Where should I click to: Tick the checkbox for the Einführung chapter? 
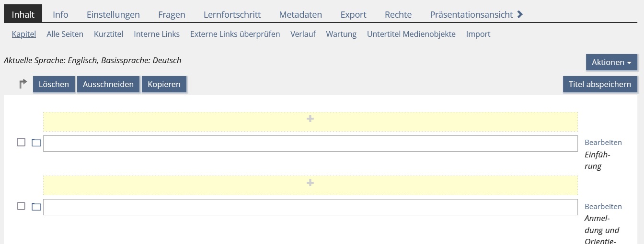point(21,142)
